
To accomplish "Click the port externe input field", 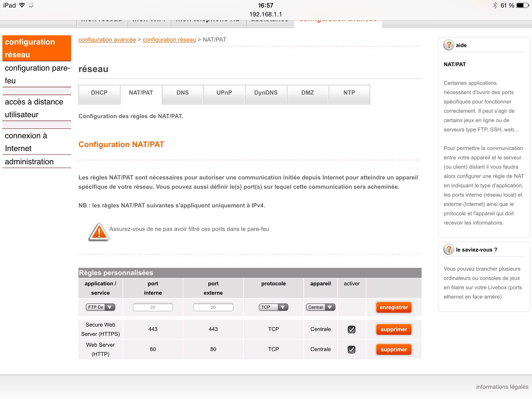I will pyautogui.click(x=213, y=307).
